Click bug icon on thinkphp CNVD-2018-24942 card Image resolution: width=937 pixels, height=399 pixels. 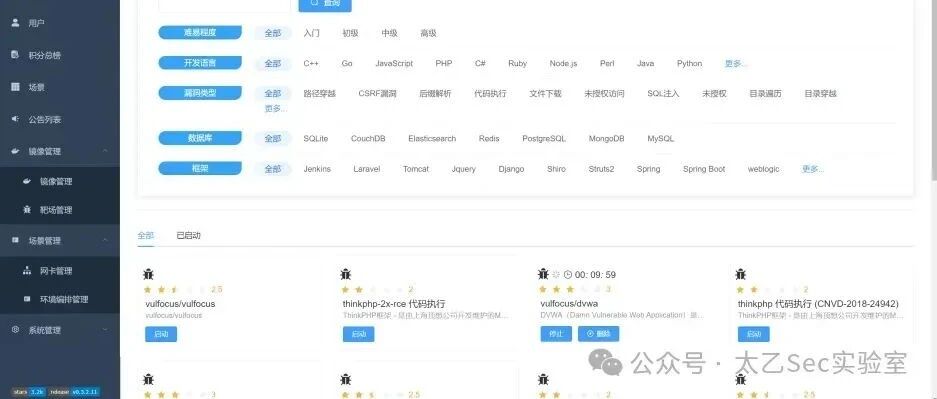[741, 274]
